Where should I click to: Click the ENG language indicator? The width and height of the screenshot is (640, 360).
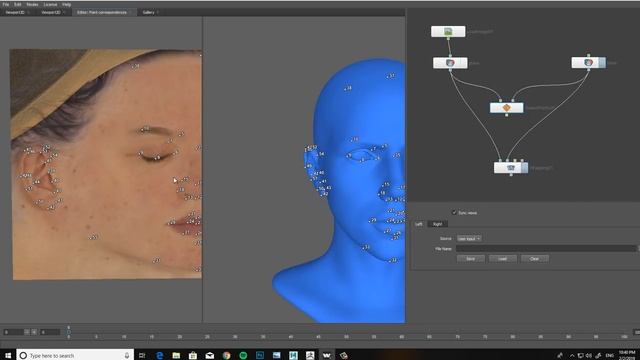[x=610, y=356]
